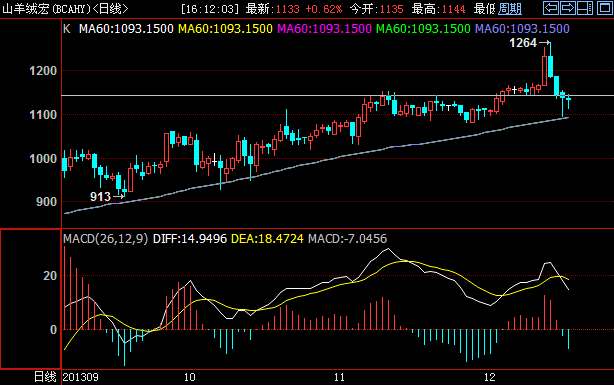Image resolution: width=614 pixels, height=385 pixels.
Task: Select the green MA60:1093.1500 indicator label
Action: tap(423, 29)
